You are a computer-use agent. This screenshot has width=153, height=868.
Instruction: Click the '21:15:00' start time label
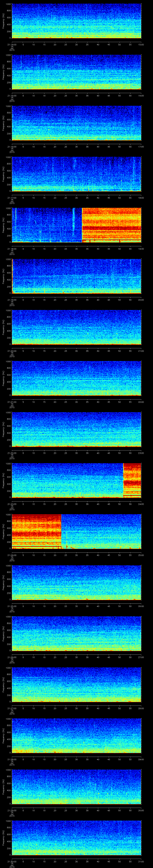[x=12, y=96]
